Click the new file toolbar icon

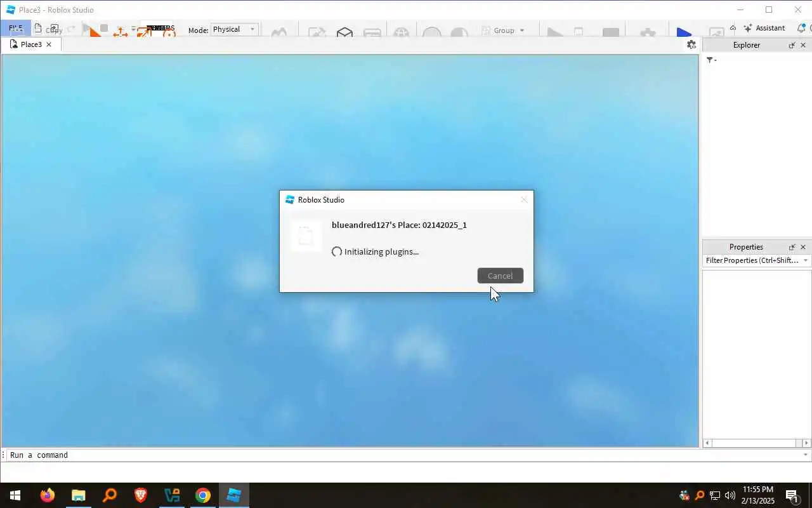coord(38,29)
